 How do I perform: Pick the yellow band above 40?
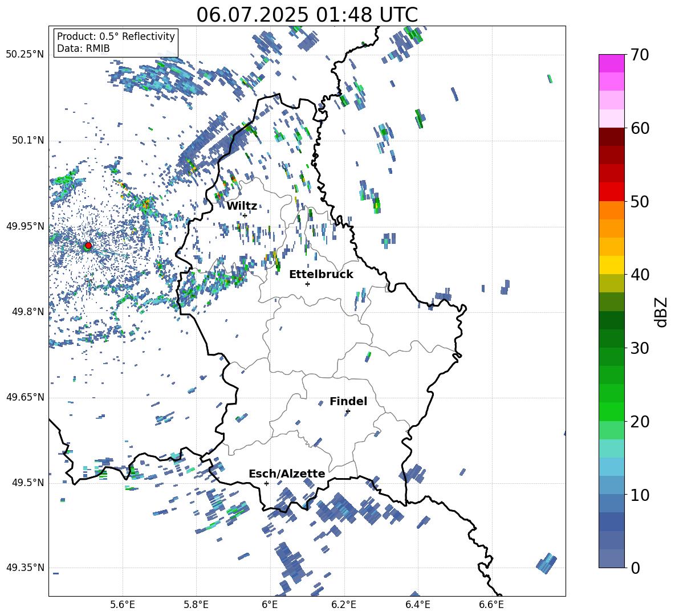pos(611,265)
